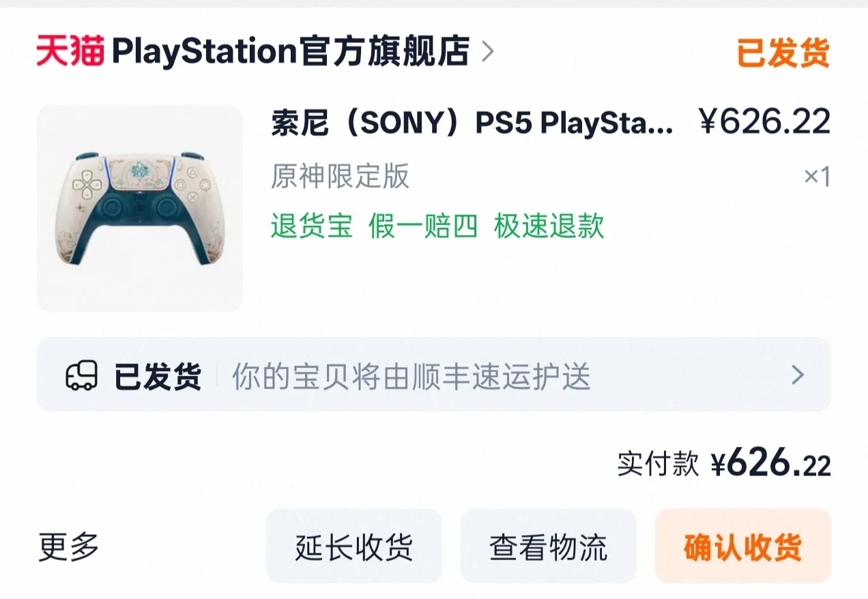This screenshot has width=868, height=599.
Task: Open the 更多 options menu
Action: (69, 546)
